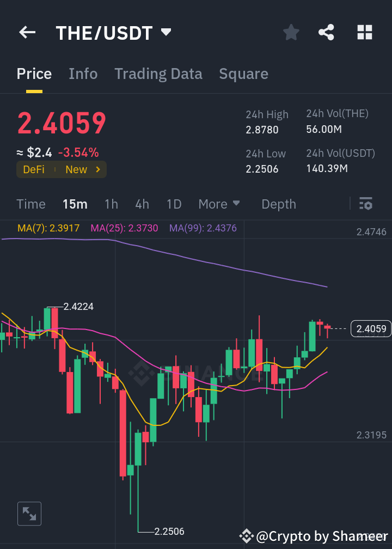The image size is (392, 549).
Task: Open the grid menu at top right
Action: (x=364, y=32)
